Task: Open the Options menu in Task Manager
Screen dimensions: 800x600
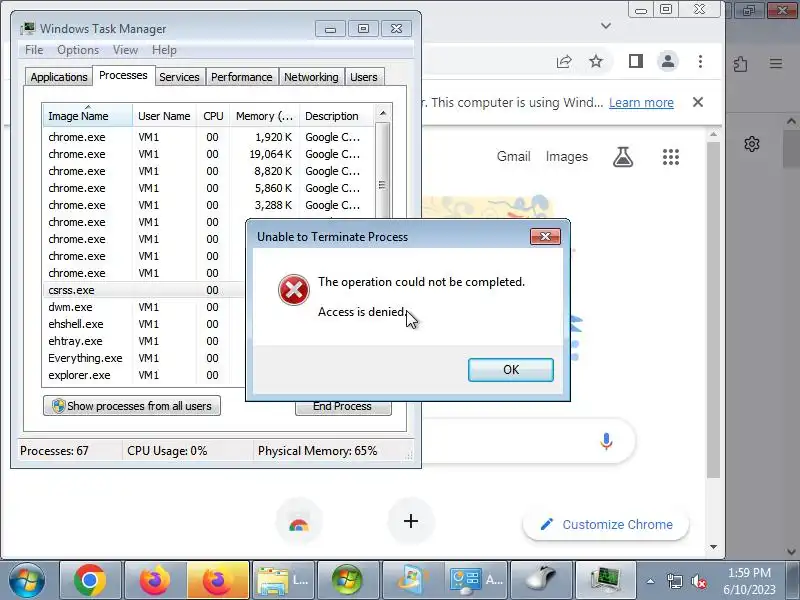Action: (x=78, y=50)
